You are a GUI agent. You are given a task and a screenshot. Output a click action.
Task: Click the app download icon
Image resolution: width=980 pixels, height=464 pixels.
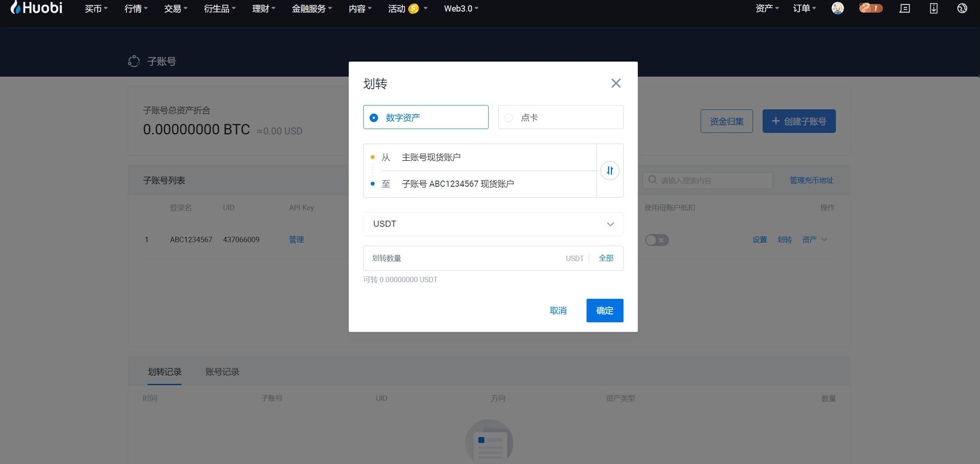933,8
